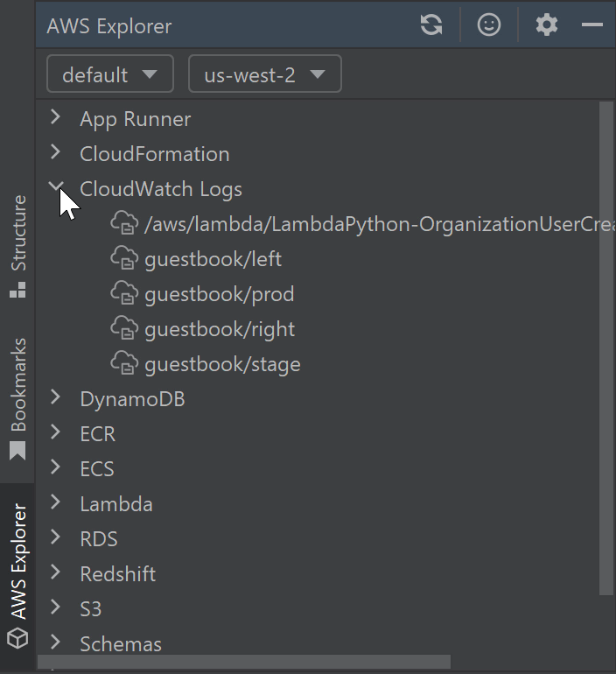Click the log group icon beside guestbook/left
This screenshot has width=616, height=674.
pyautogui.click(x=124, y=259)
